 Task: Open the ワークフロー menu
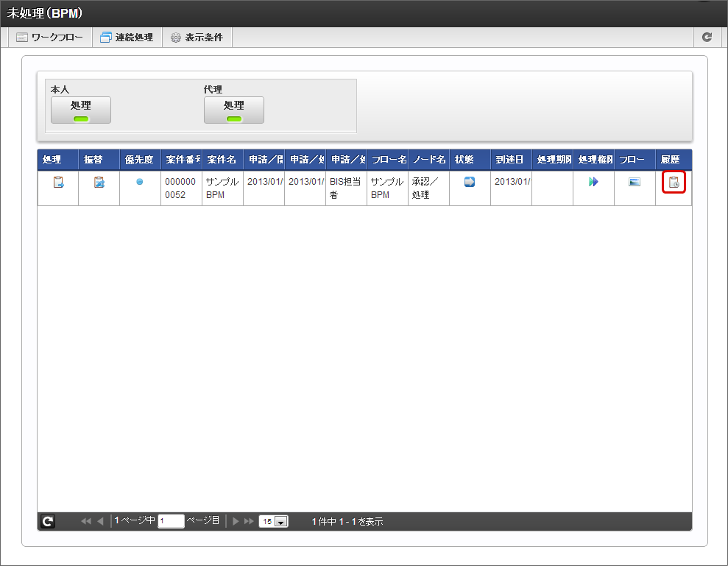point(50,37)
